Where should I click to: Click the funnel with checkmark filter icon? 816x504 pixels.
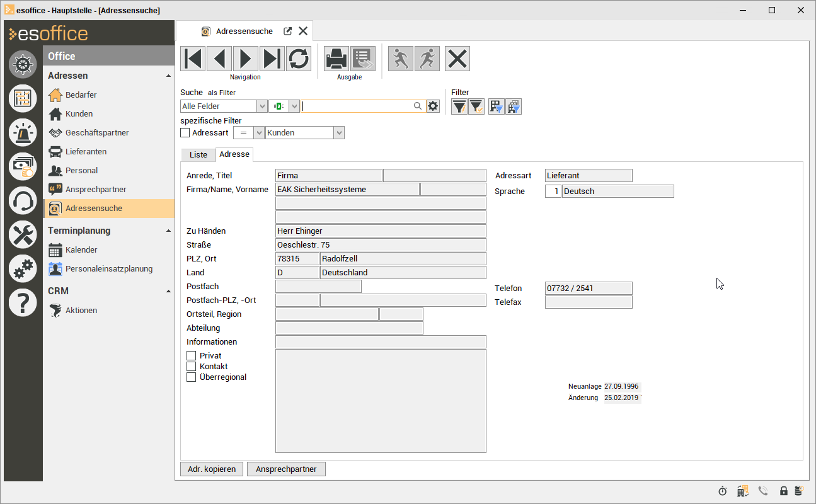476,106
